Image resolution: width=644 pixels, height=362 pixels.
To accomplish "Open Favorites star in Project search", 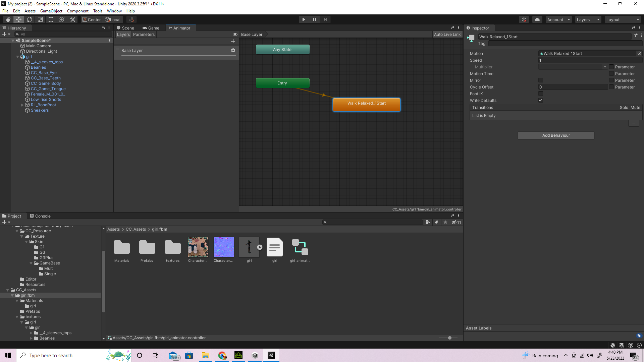I will 445,222.
